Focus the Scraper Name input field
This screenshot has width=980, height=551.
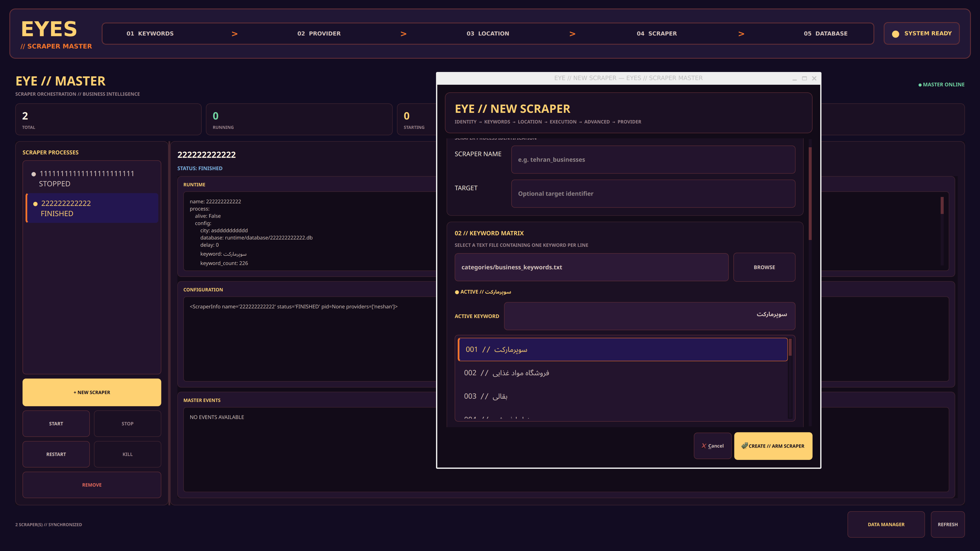click(653, 160)
